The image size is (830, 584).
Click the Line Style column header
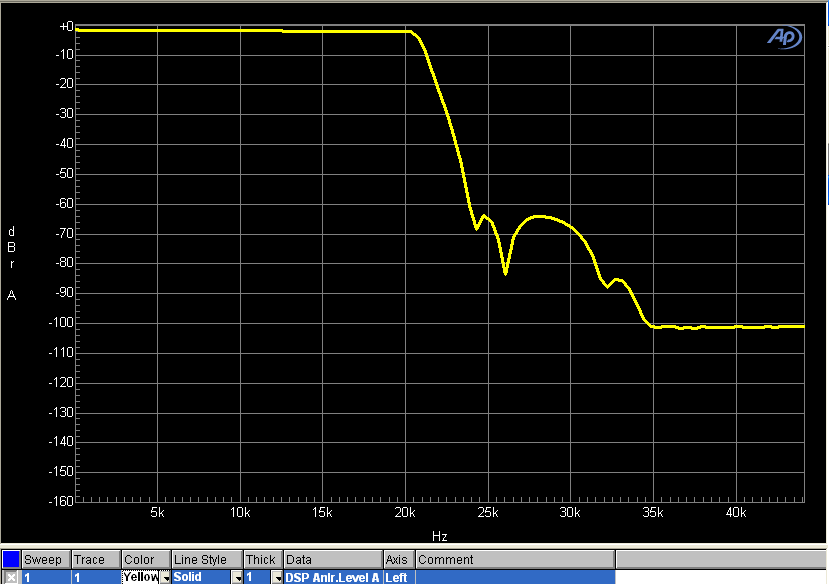coord(205,559)
